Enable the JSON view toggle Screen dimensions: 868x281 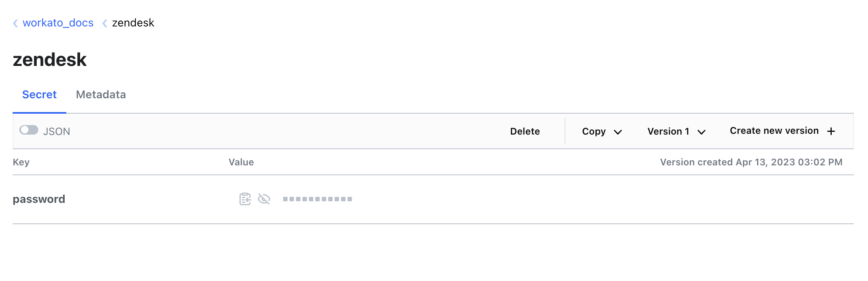click(29, 130)
